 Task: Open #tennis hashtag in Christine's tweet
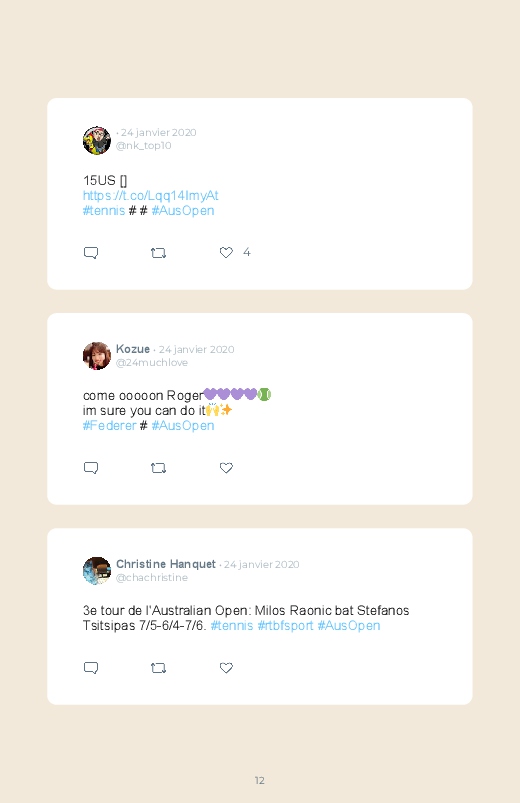coord(232,626)
